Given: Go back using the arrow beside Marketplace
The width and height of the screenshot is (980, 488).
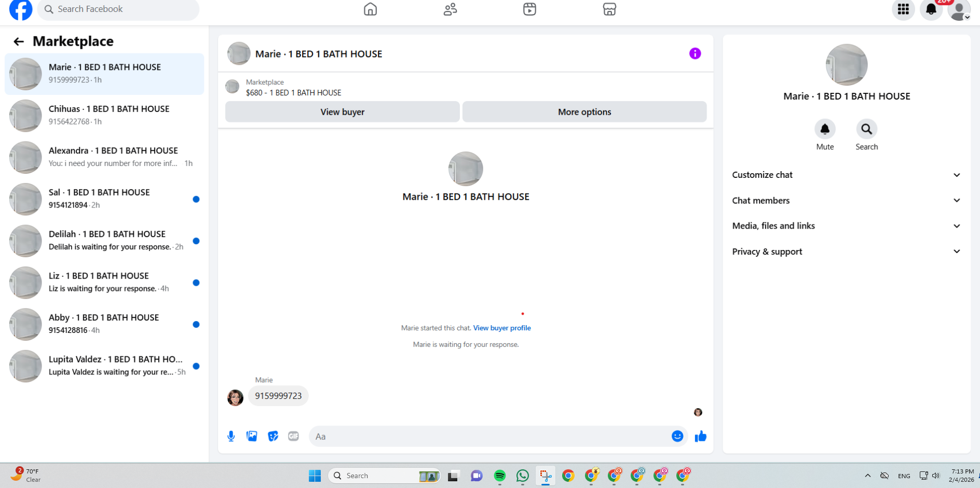Looking at the screenshot, I should point(19,41).
